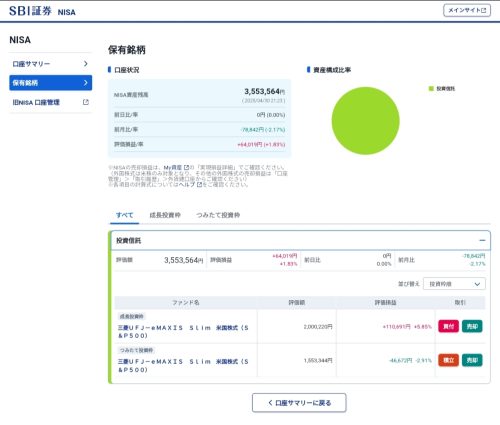Screen dimensions: 500x425
Task: Click the -46,672円 -2.91% loss cell
Action: click(410, 360)
